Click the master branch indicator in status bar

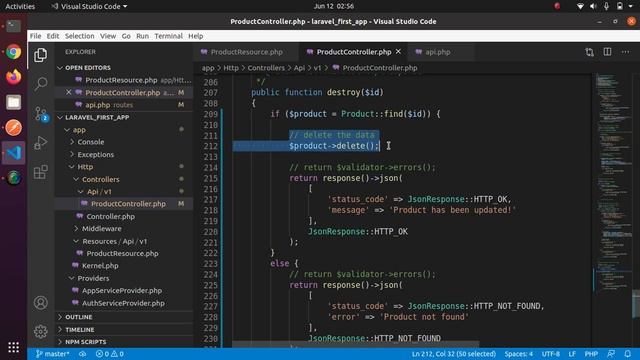coord(52,354)
